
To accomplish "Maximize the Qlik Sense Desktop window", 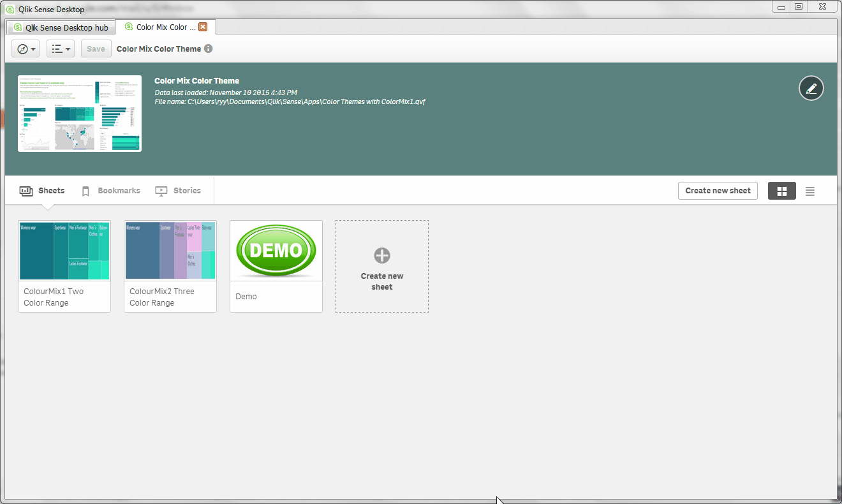I will click(x=798, y=6).
